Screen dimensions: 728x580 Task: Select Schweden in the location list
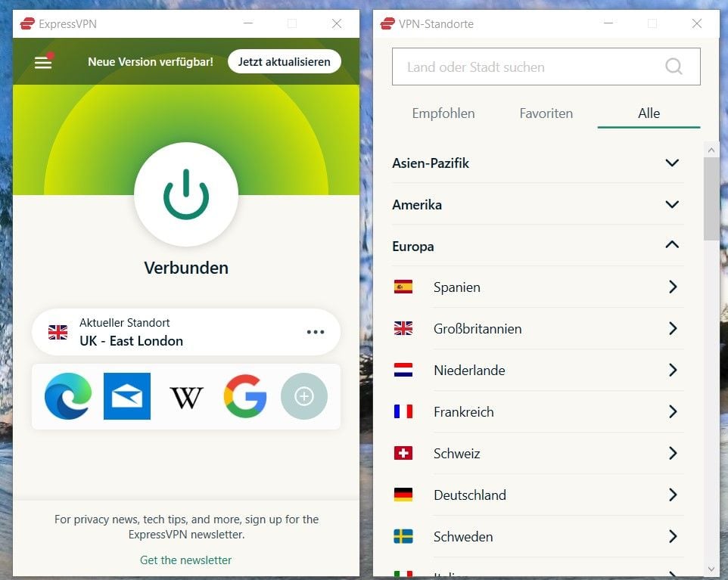(x=537, y=536)
